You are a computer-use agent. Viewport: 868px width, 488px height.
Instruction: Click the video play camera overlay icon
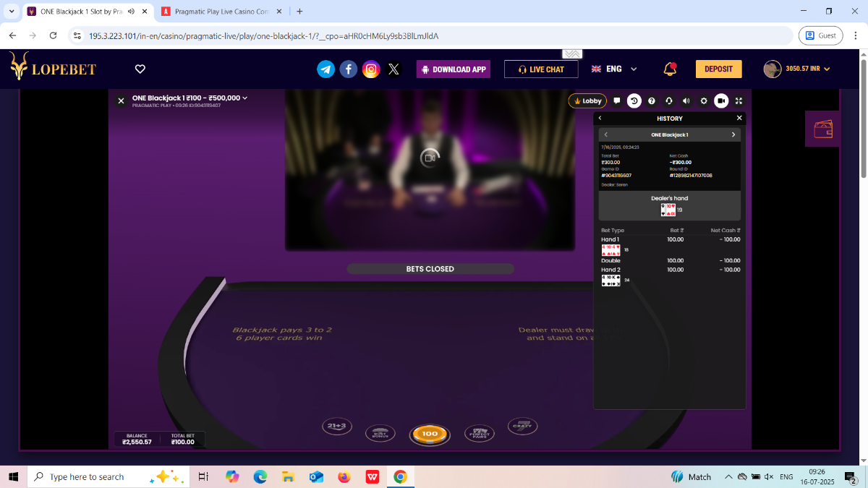tap(430, 156)
